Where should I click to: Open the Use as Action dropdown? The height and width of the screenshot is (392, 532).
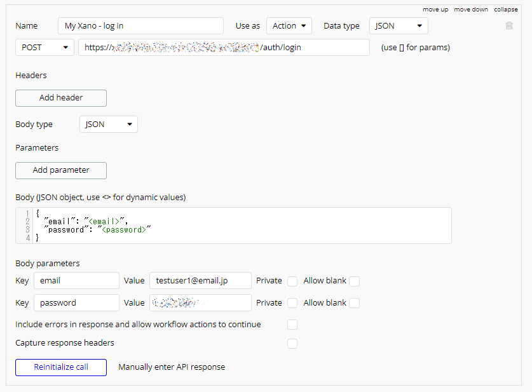pyautogui.click(x=289, y=26)
